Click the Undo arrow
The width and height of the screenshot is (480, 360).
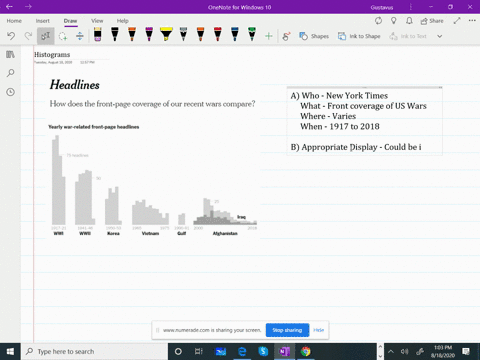click(11, 36)
